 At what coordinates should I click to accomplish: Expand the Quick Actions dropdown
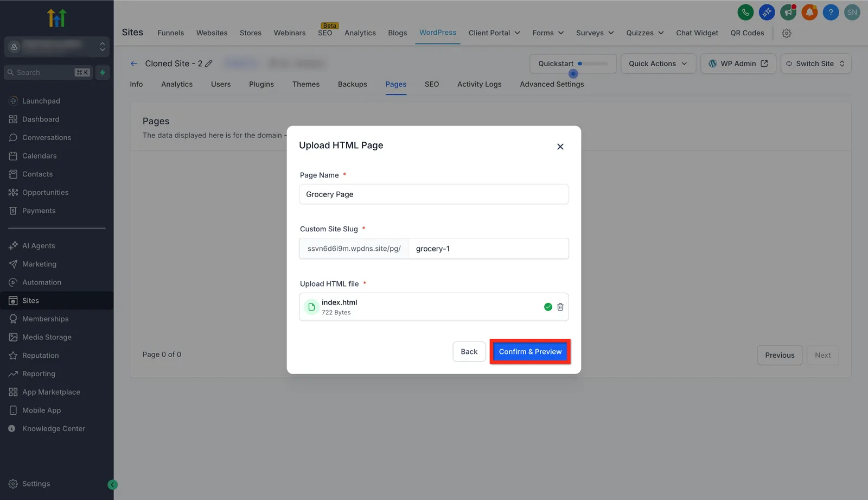[x=658, y=64]
